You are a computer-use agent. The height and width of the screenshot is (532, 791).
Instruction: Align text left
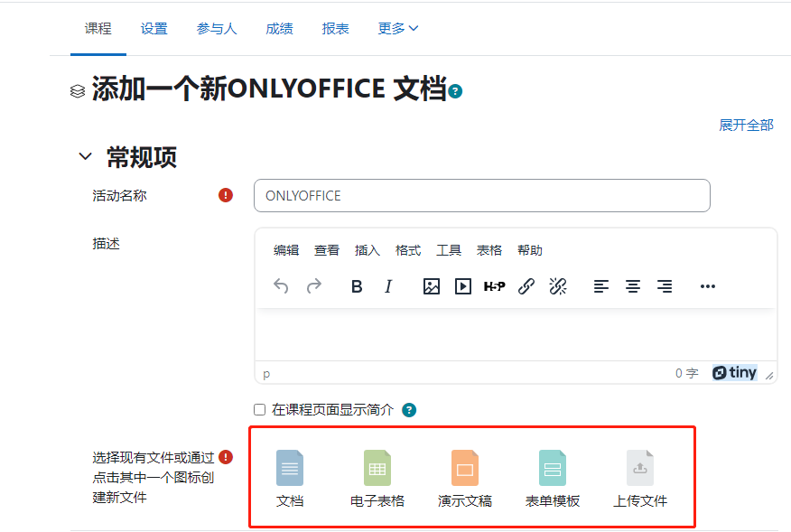click(600, 286)
